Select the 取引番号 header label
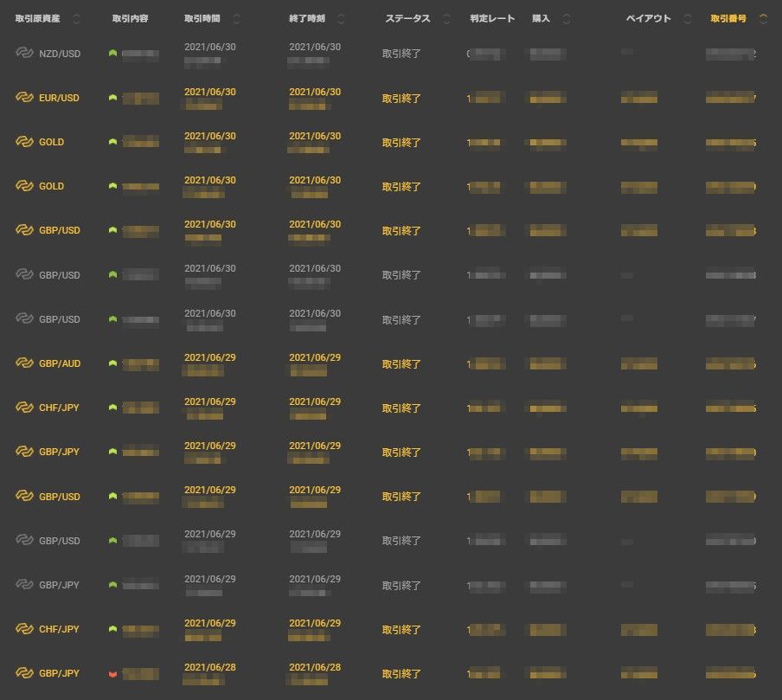This screenshot has width=782, height=700. (728, 19)
